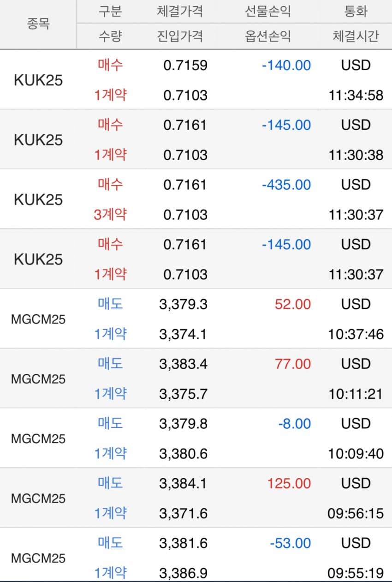Open the MGCM25 row with -8.00 loss

coord(196,438)
